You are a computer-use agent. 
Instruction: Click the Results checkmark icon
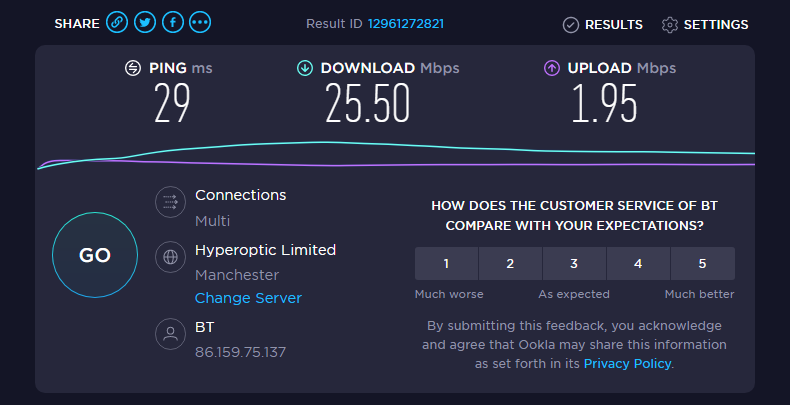tap(571, 24)
